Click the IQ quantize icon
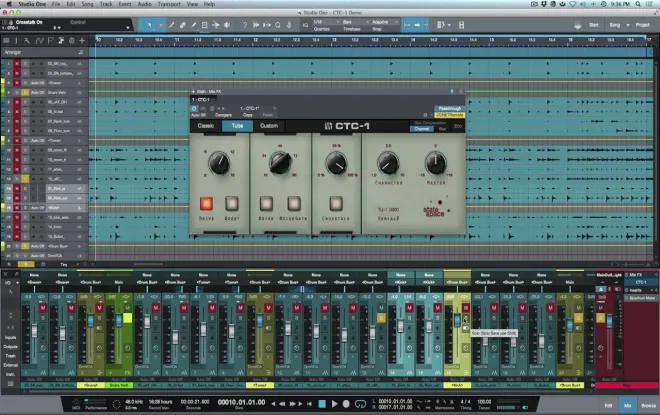 tap(305, 25)
